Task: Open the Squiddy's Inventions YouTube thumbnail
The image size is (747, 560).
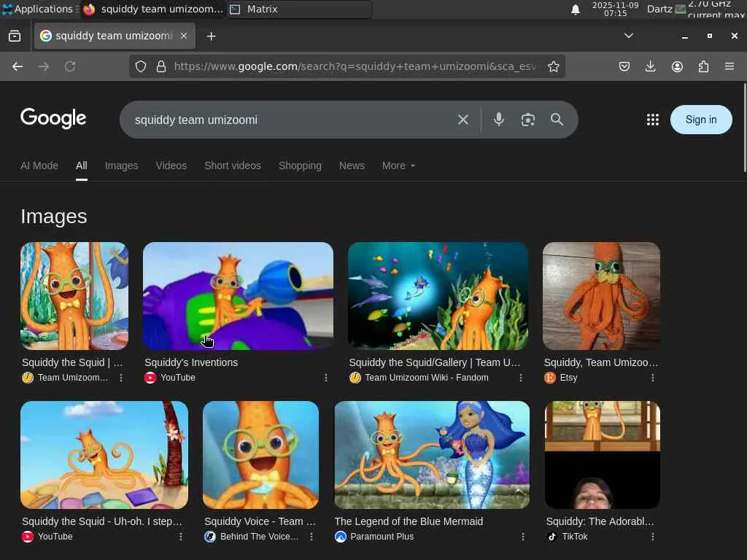Action: click(x=238, y=296)
